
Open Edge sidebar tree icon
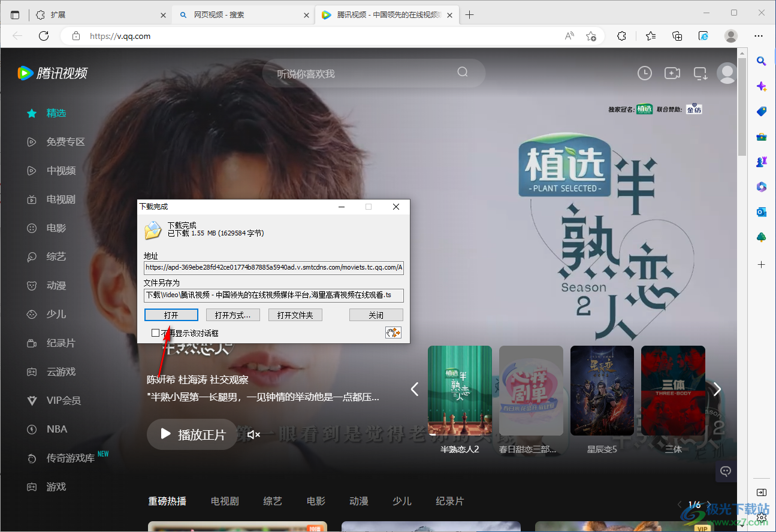[x=762, y=237]
